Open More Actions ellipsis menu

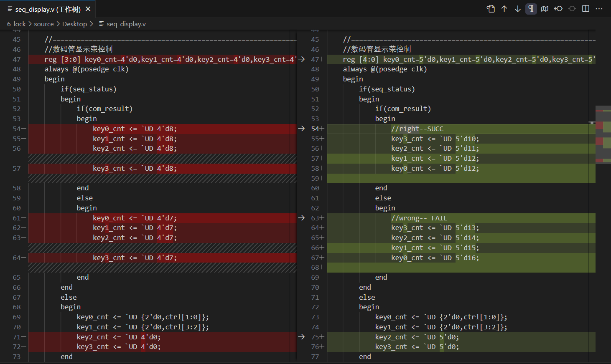(x=599, y=9)
